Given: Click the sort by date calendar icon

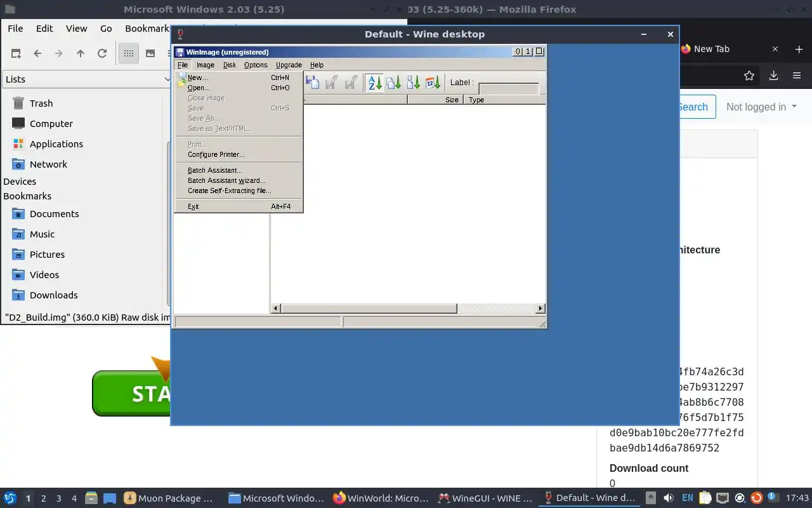Looking at the screenshot, I should tap(433, 83).
